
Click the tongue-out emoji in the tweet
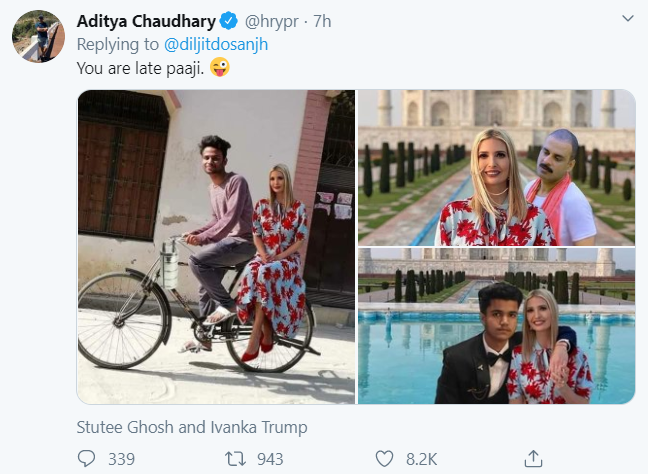pos(219,68)
